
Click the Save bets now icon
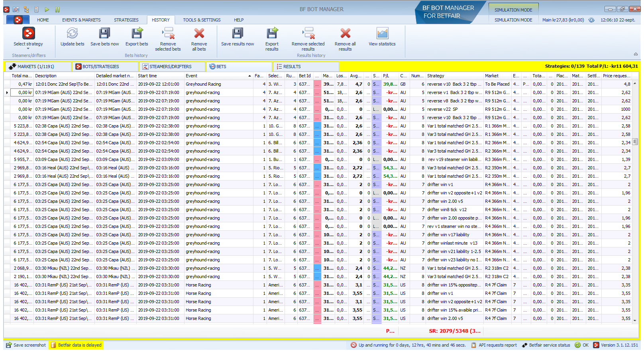point(104,33)
